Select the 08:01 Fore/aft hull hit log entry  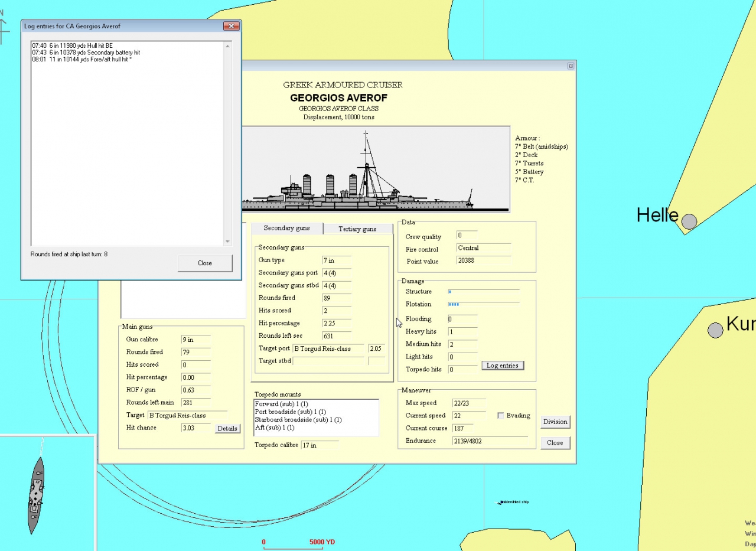click(x=82, y=60)
